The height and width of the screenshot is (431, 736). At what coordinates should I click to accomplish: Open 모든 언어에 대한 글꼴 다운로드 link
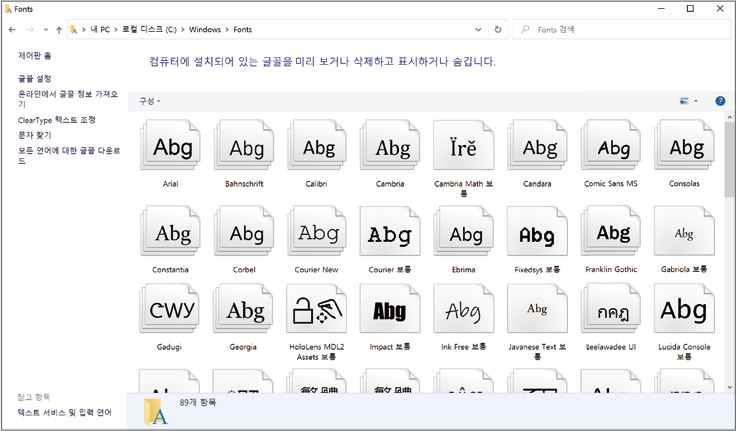point(69,155)
